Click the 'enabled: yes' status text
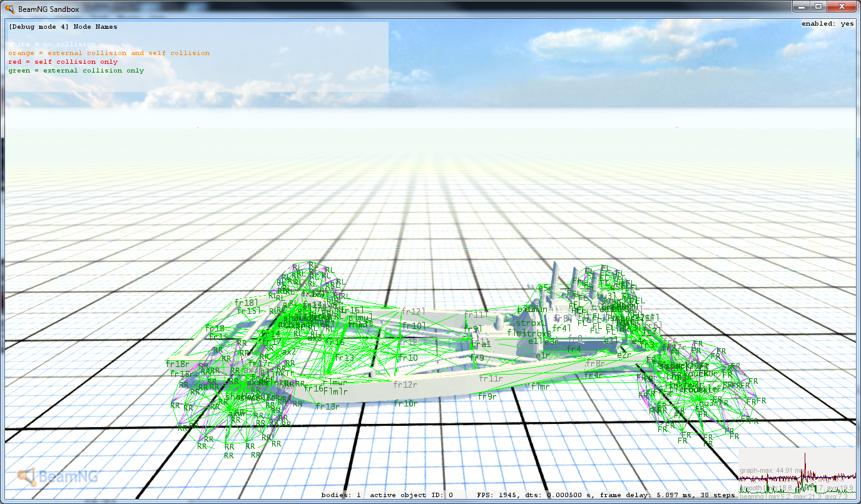The image size is (861, 504). click(827, 24)
